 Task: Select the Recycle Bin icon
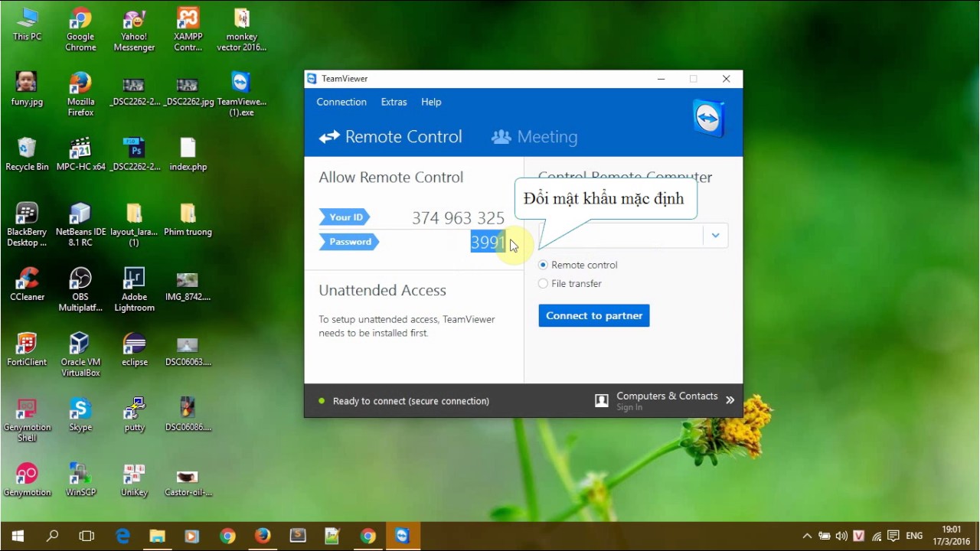coord(27,155)
